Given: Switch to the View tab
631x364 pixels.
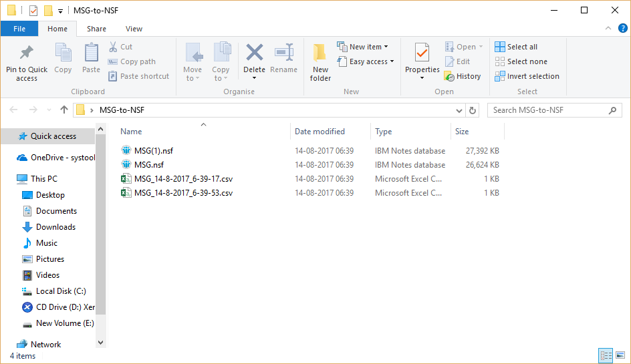Looking at the screenshot, I should [134, 29].
